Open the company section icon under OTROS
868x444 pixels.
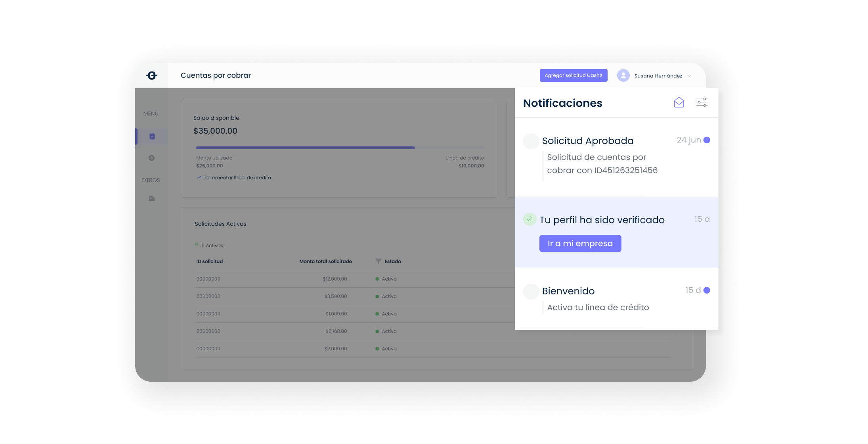click(152, 198)
